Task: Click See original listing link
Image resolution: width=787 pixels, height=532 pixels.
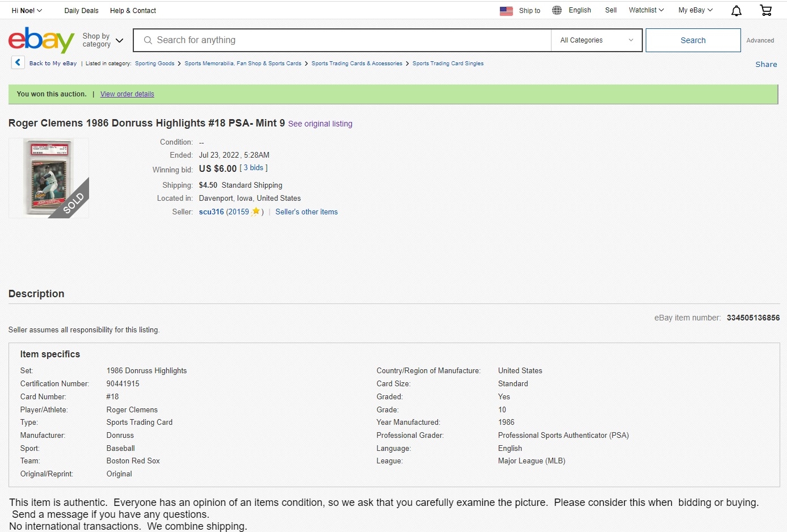Action: coord(320,124)
